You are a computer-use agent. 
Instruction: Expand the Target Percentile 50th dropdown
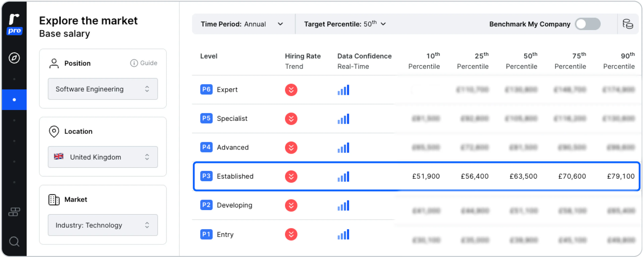345,24
